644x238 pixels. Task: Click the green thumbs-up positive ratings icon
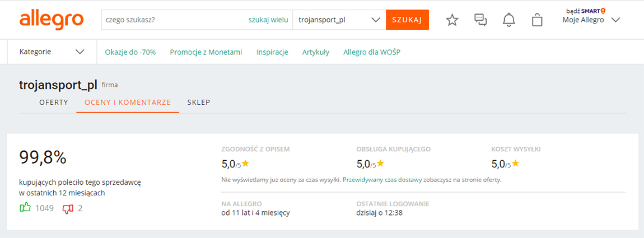(25, 208)
